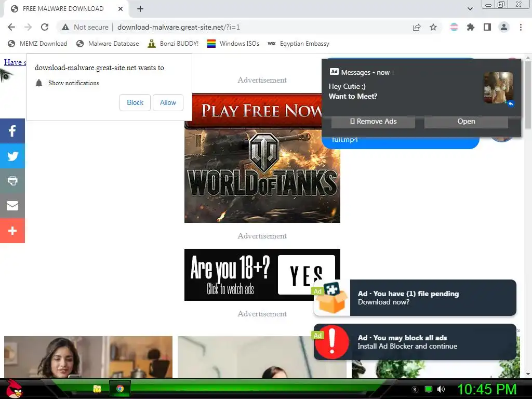This screenshot has width=532, height=399.
Task: Share this page via the share icon
Action: click(x=417, y=27)
